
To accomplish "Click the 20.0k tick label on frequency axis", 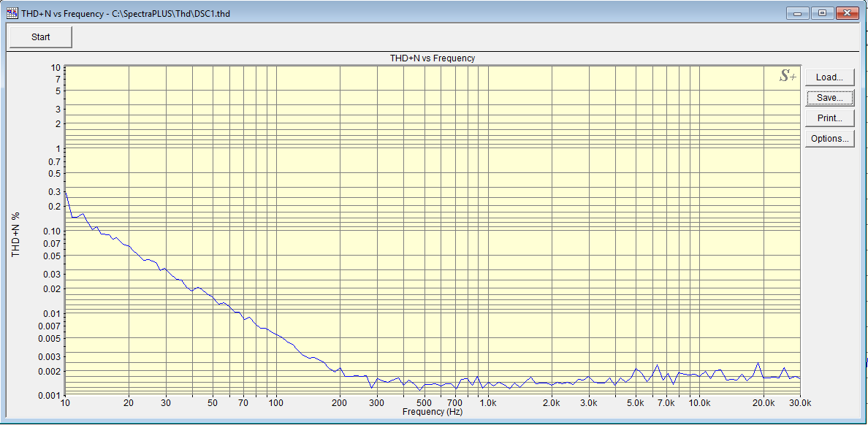I will (x=764, y=403).
